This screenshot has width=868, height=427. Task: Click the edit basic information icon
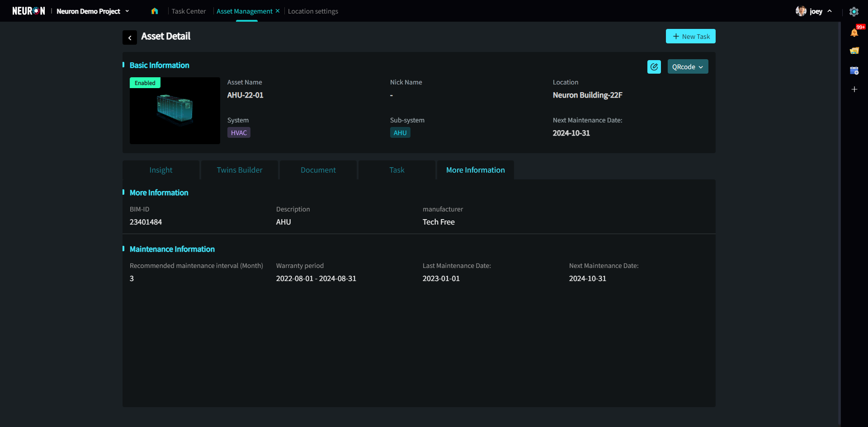click(x=654, y=67)
